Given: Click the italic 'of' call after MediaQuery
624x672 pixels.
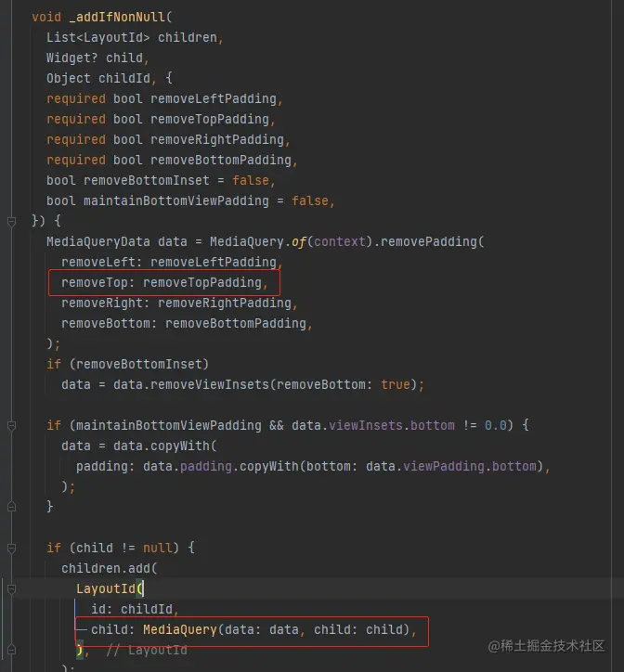Looking at the screenshot, I should [299, 241].
